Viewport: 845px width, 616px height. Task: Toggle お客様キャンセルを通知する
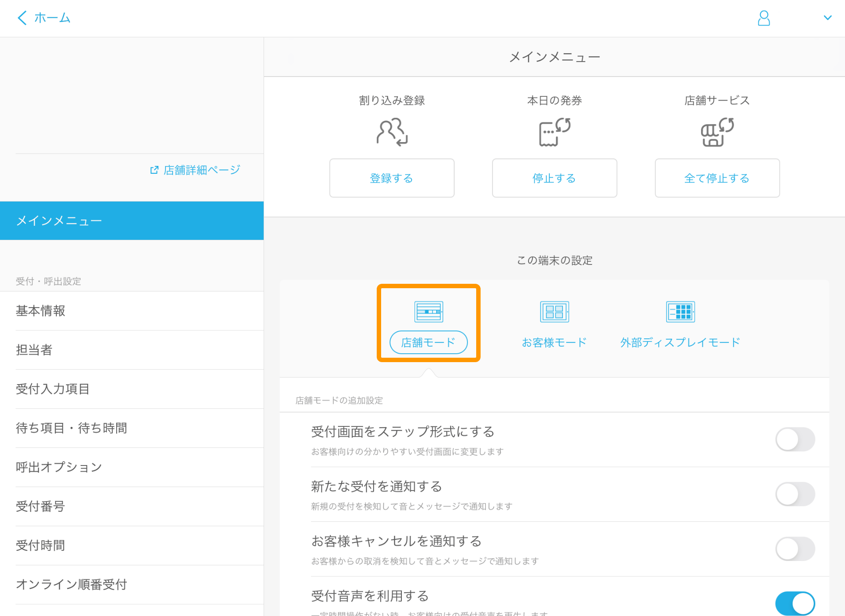tap(795, 549)
